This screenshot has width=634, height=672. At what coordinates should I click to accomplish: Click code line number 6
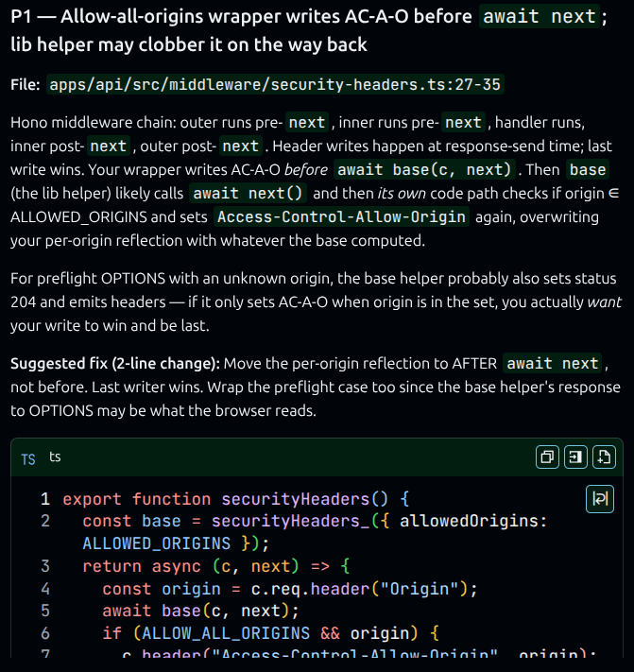coord(45,633)
